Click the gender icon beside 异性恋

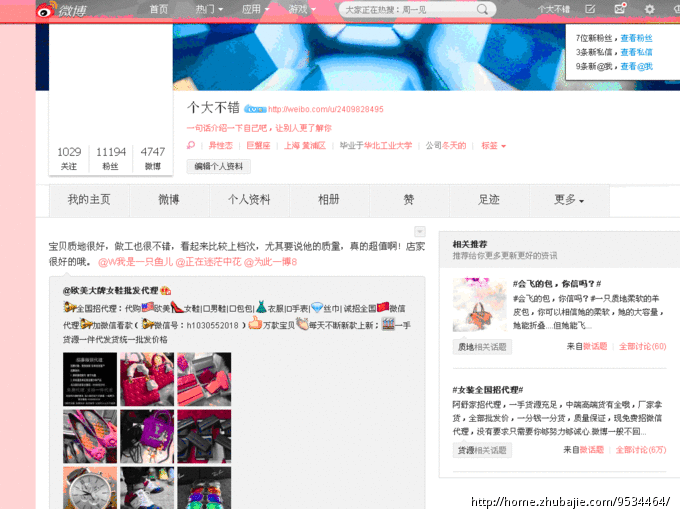tap(191, 145)
